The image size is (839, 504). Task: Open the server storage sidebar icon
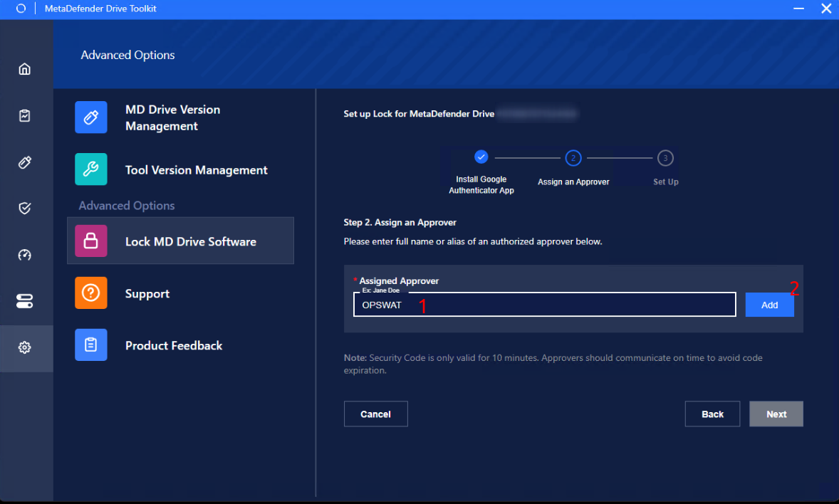[25, 301]
